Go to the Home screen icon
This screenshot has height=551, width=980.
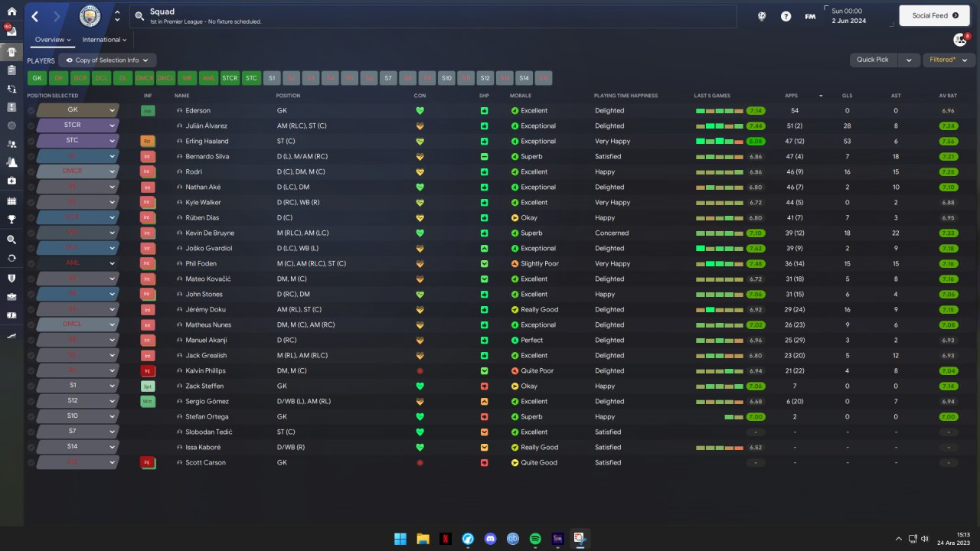pyautogui.click(x=11, y=13)
